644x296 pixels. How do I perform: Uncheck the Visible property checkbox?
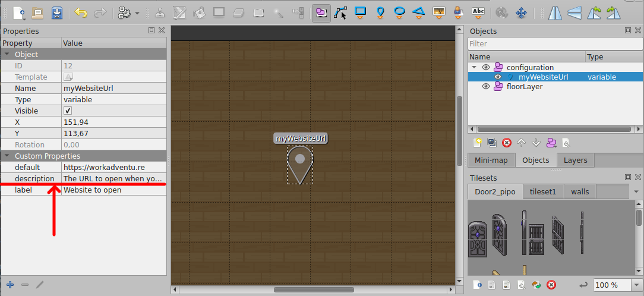click(68, 111)
